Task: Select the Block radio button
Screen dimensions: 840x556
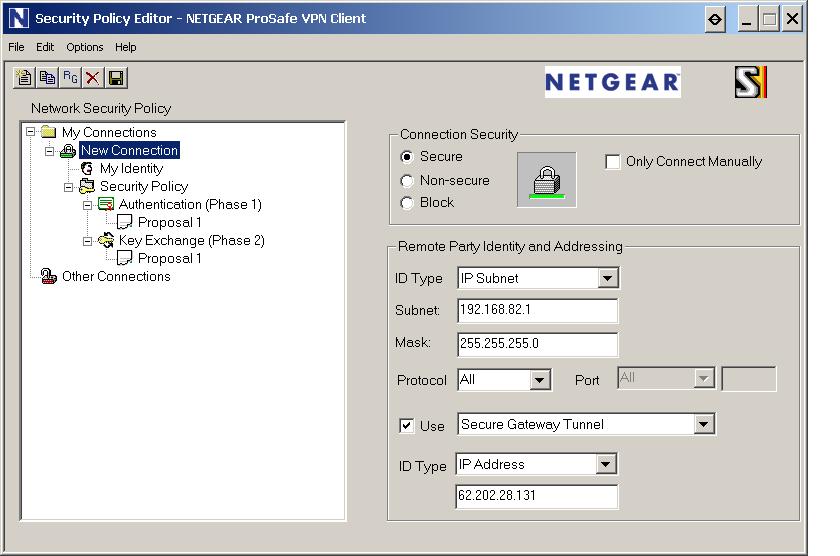Action: (407, 203)
